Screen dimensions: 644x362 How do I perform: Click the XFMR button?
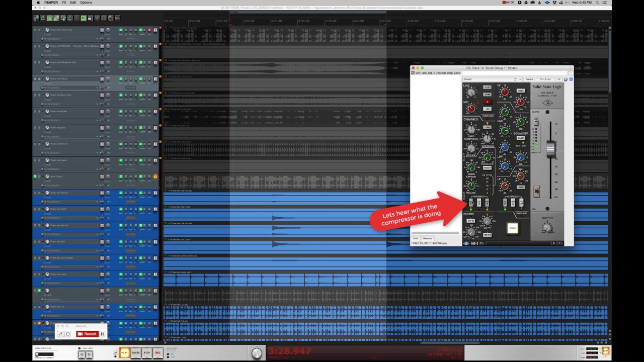[488, 95]
